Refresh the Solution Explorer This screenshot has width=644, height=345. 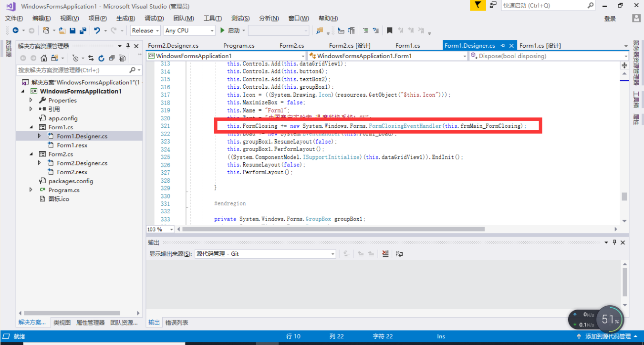[101, 58]
